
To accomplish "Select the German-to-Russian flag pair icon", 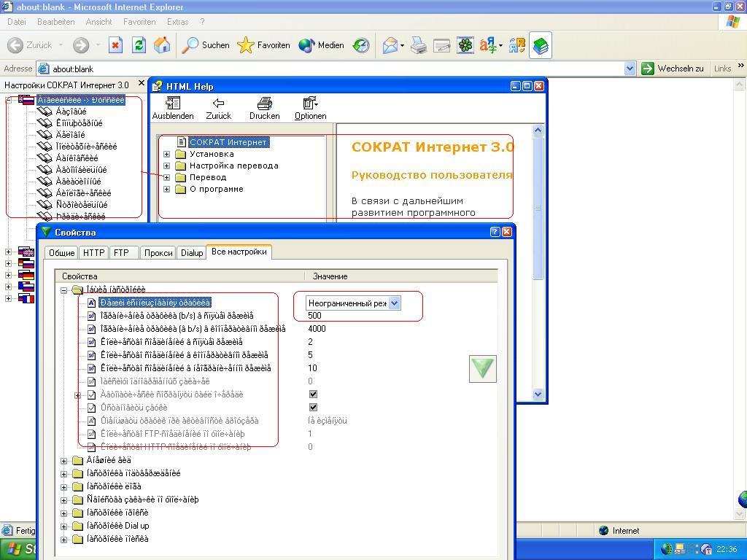I will (x=26, y=263).
